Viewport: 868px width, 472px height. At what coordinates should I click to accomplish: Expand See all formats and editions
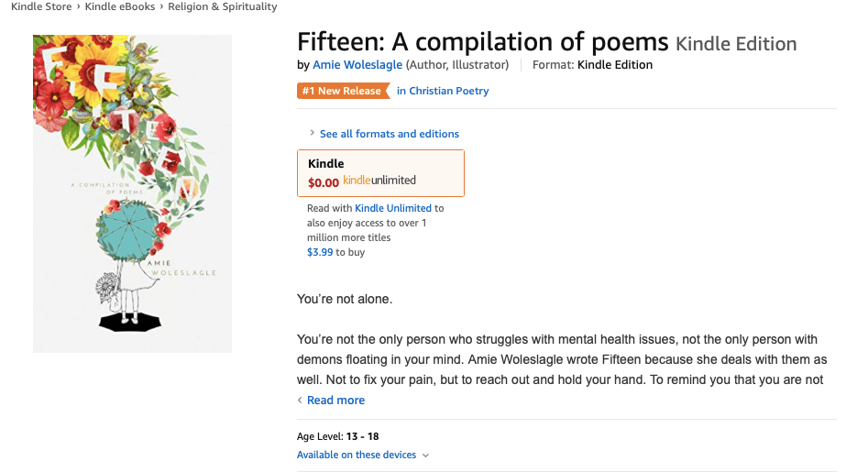click(x=389, y=134)
